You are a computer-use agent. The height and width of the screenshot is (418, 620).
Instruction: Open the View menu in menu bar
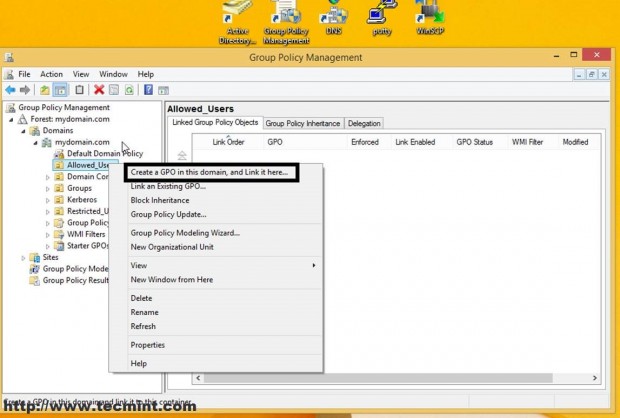81,74
